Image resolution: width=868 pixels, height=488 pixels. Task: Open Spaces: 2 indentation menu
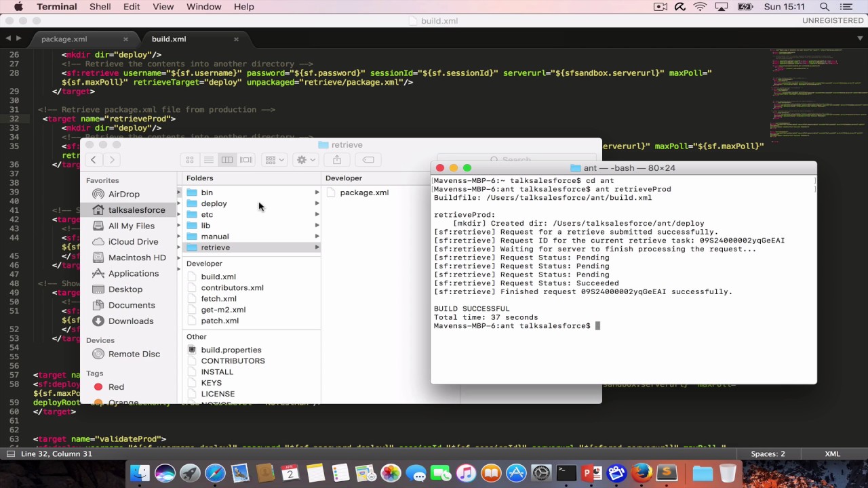click(x=768, y=454)
